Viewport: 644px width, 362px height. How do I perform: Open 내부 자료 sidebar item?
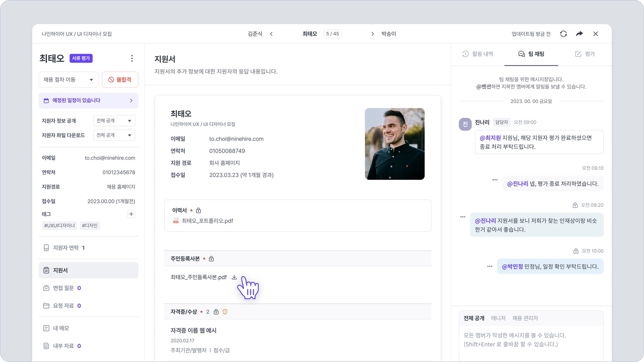(x=89, y=346)
